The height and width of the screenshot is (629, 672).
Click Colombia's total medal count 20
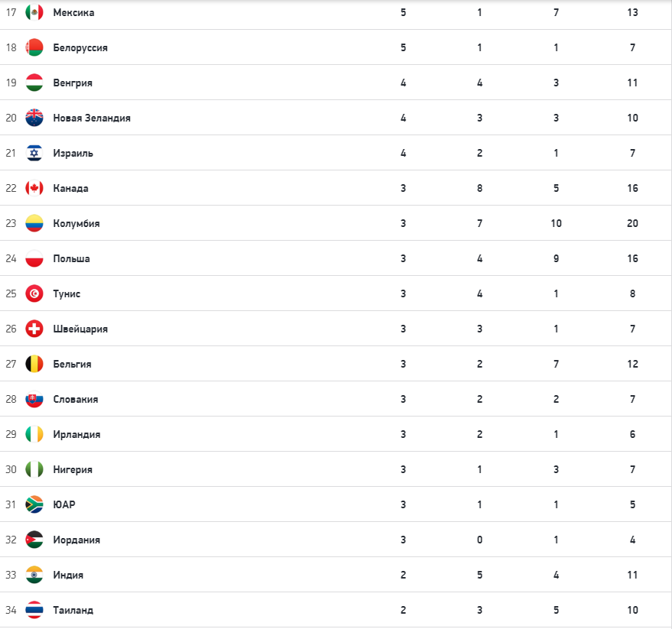tap(632, 223)
